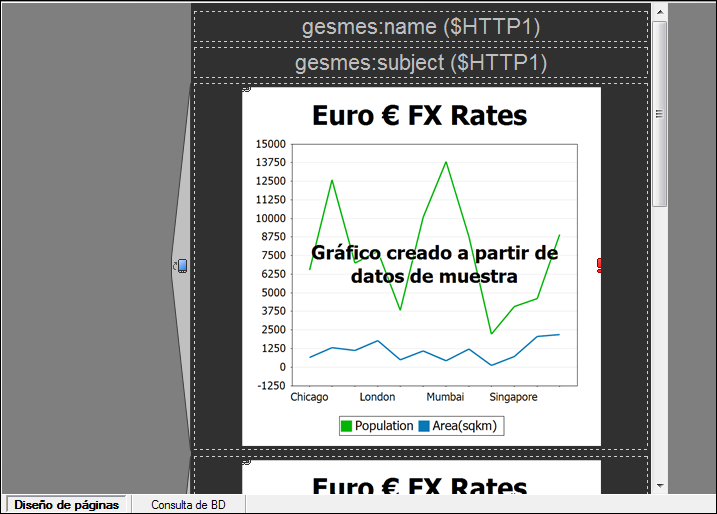The height and width of the screenshot is (514, 717).
Task: Open the Consulta de BD tab
Action: [x=188, y=505]
